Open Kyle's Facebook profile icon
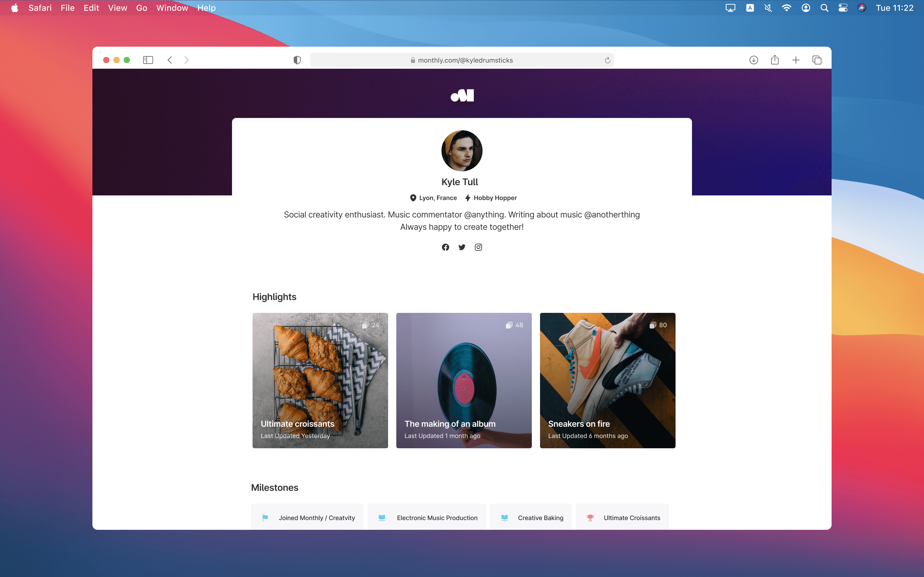 click(445, 247)
